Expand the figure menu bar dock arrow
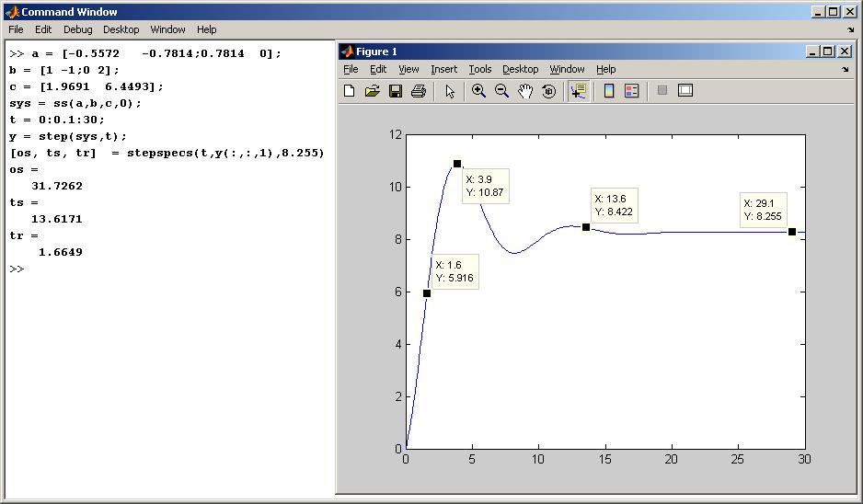This screenshot has width=863, height=504. [x=845, y=69]
